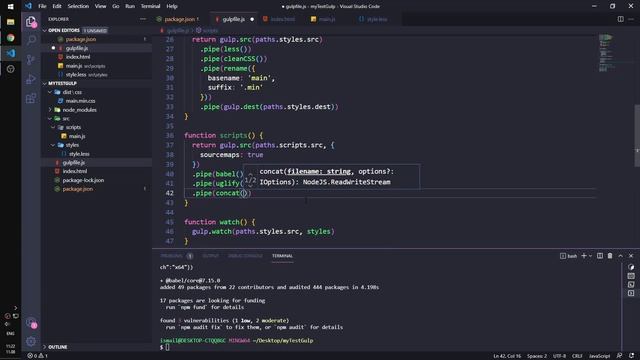Click the editor minimap

(606, 53)
